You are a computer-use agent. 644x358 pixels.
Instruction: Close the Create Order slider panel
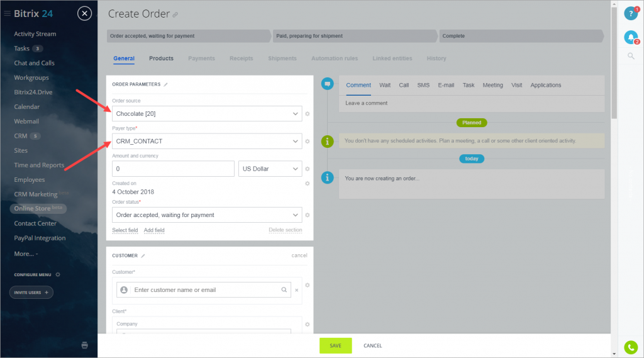85,14
